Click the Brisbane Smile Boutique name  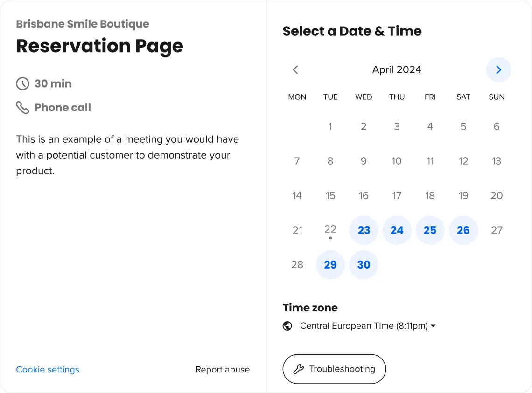click(x=83, y=24)
